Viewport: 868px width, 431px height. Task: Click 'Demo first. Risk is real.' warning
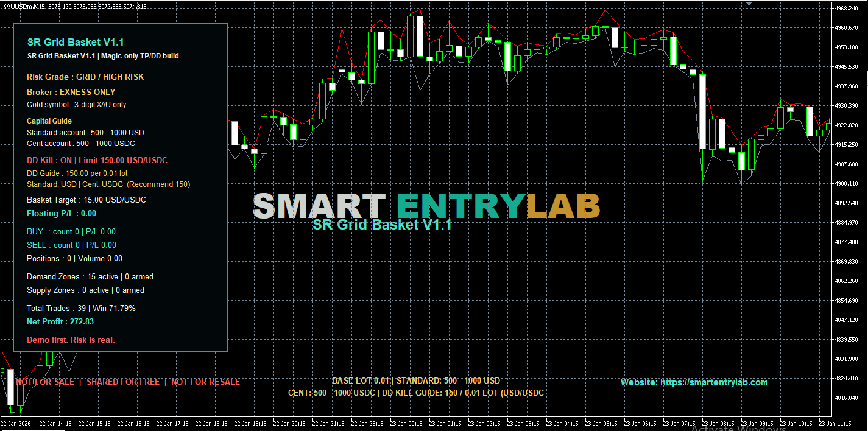(x=71, y=340)
